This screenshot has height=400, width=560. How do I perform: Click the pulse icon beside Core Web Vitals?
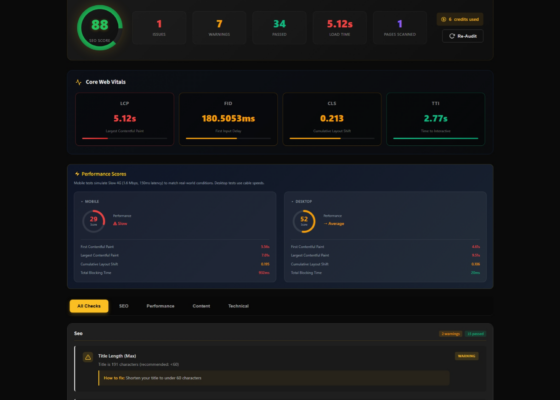[x=79, y=82]
